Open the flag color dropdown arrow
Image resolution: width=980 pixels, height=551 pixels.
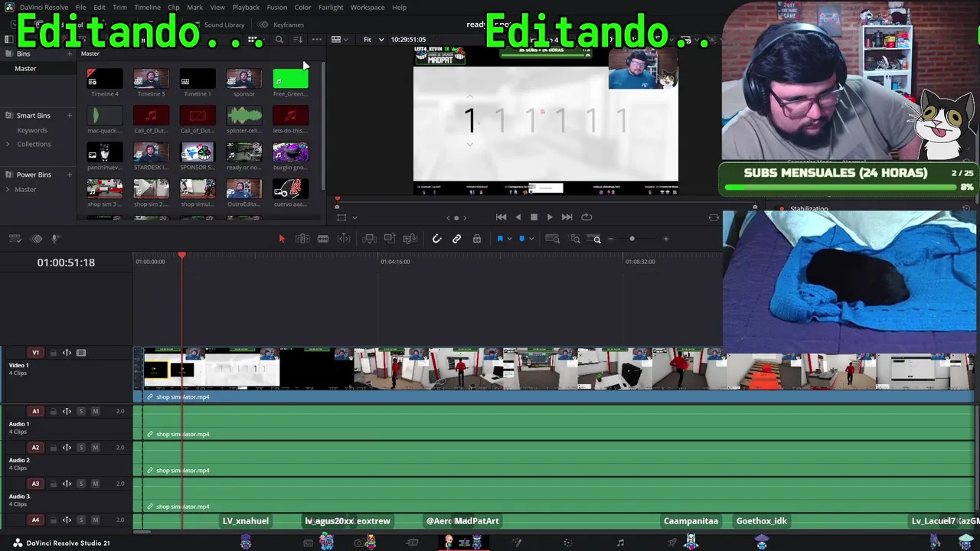[510, 239]
